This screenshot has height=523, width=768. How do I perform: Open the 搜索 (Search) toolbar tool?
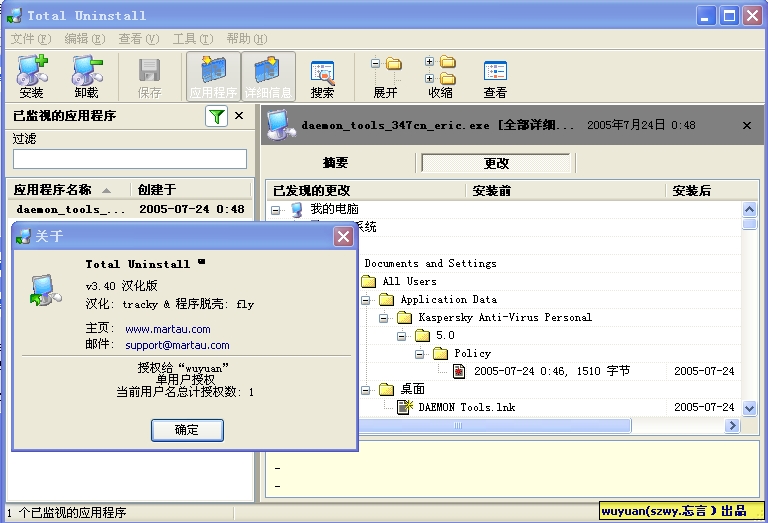coord(322,78)
